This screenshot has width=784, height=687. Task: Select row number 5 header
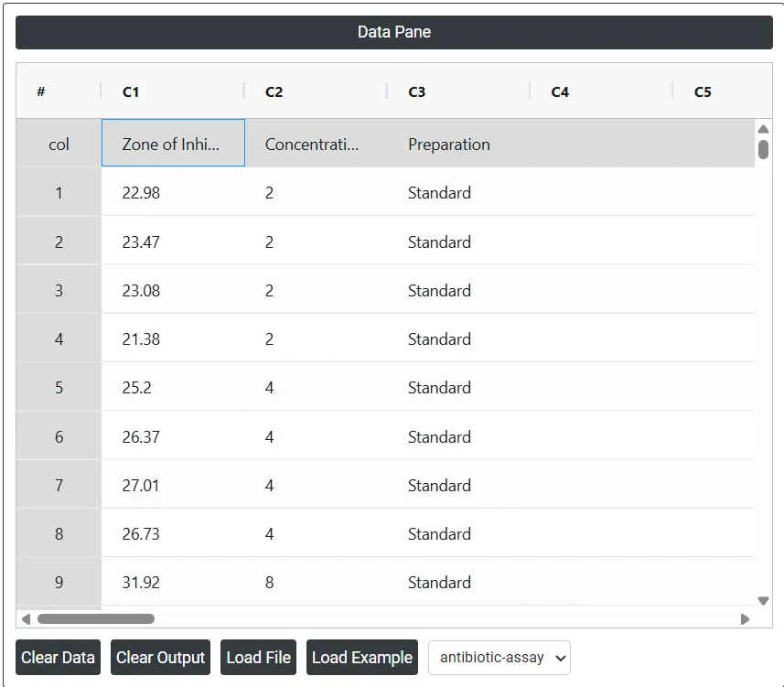(x=59, y=387)
